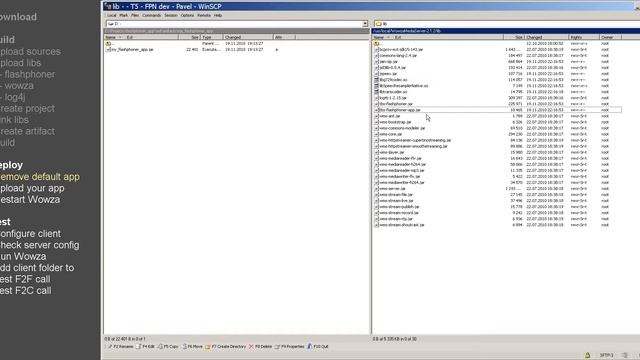This screenshot has width=640, height=360.
Task: Open the Local menu
Action: (x=111, y=16)
